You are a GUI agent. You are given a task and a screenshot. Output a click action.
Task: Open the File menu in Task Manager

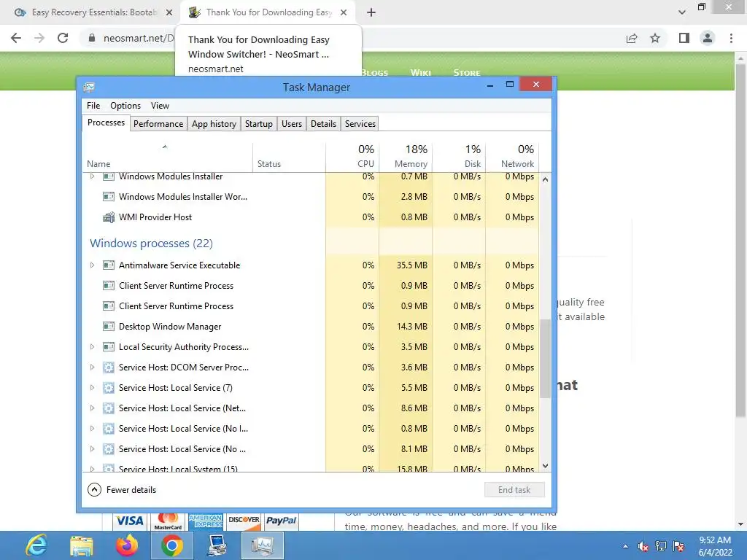point(93,106)
